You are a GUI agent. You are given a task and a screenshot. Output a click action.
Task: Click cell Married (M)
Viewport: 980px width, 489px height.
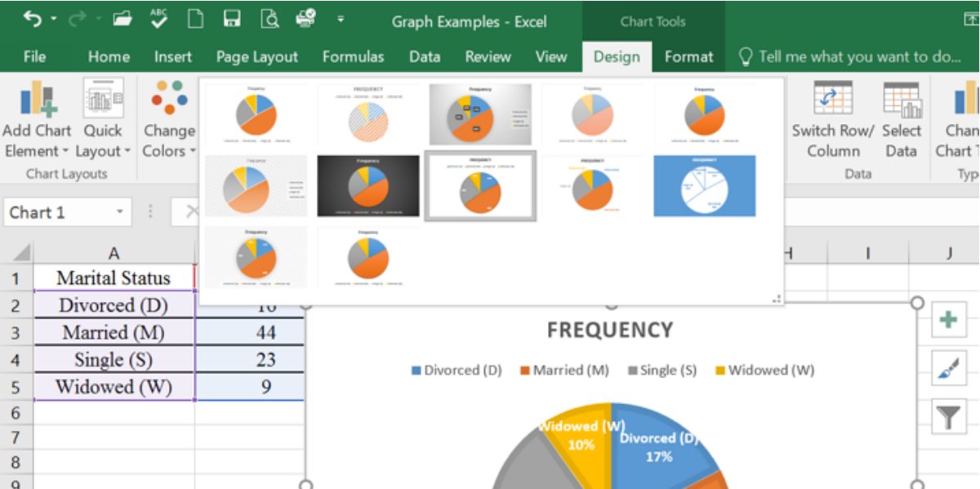[114, 332]
